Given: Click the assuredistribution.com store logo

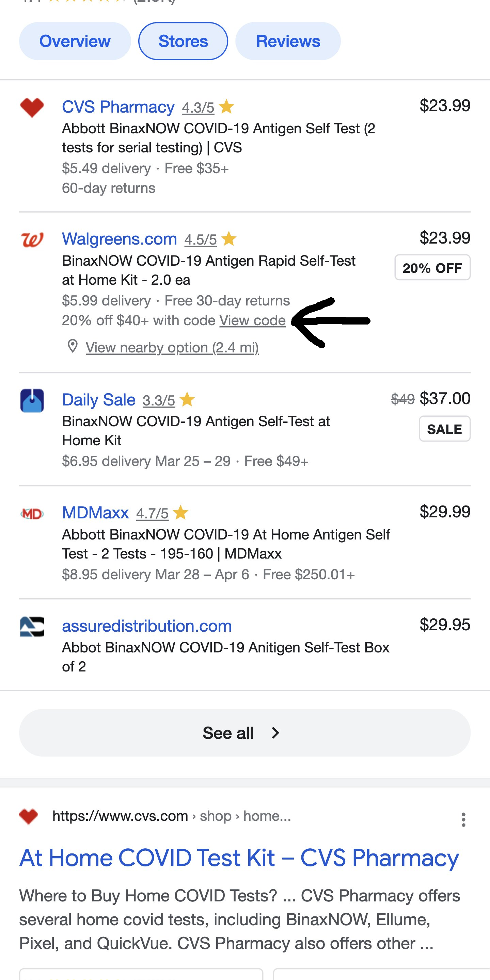Looking at the screenshot, I should pos(32,626).
